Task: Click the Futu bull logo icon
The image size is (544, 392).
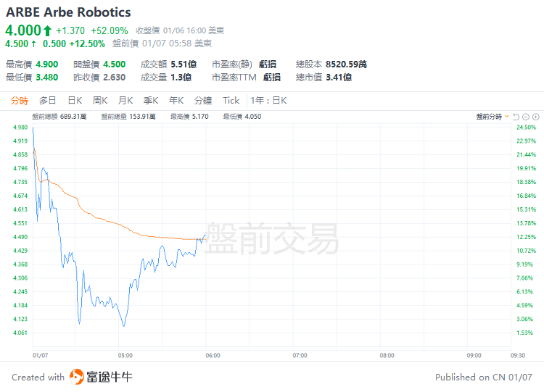Action: [77, 377]
